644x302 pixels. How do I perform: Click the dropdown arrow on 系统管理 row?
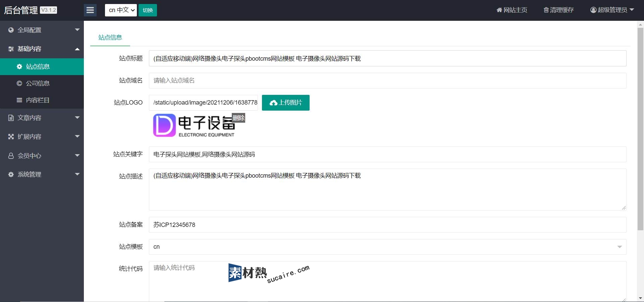(x=77, y=174)
